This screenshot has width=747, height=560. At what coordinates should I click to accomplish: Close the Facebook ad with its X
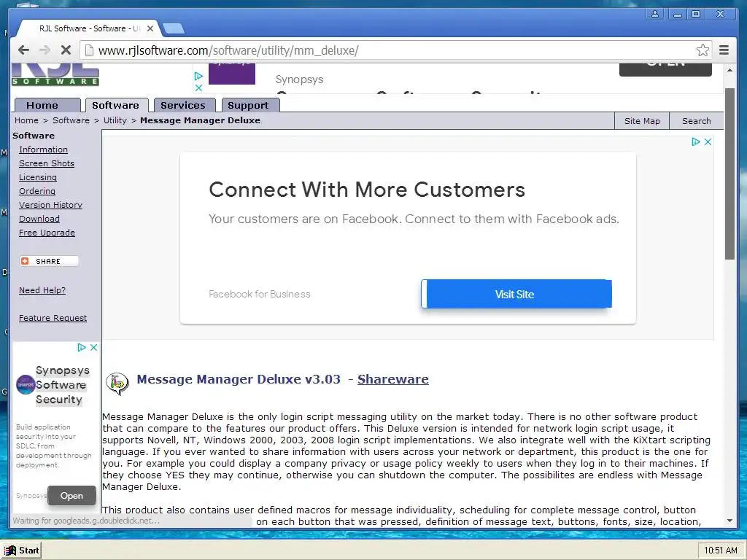coord(708,141)
